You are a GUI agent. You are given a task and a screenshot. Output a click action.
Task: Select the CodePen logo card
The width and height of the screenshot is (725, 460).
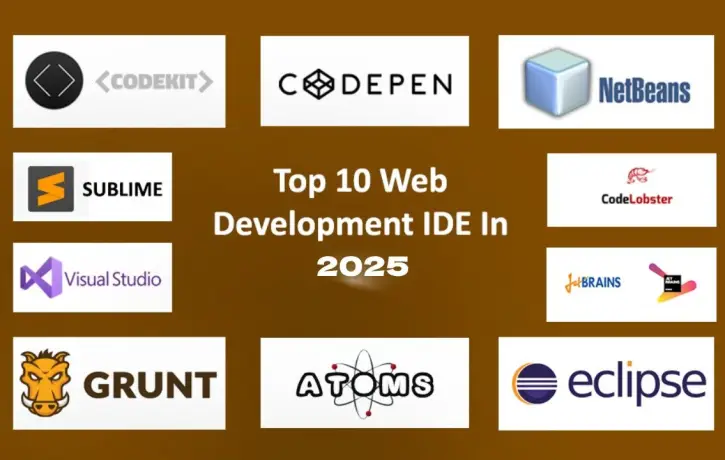click(364, 81)
